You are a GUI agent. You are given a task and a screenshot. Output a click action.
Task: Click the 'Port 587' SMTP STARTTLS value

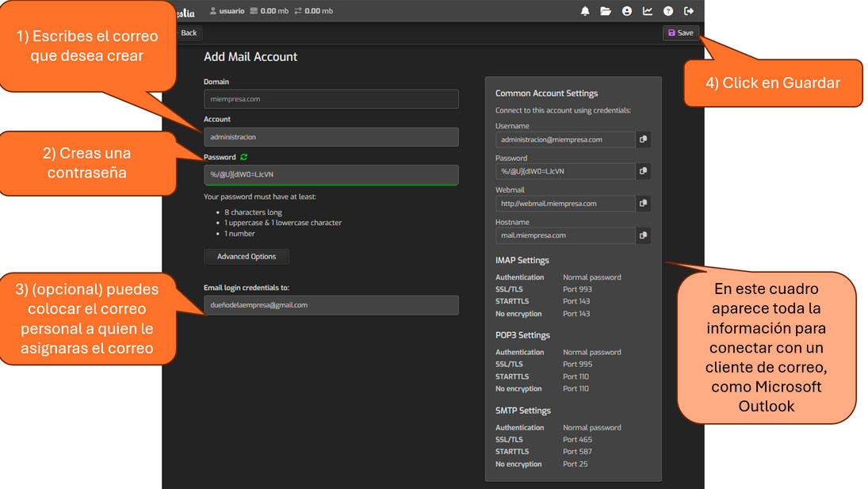577,452
